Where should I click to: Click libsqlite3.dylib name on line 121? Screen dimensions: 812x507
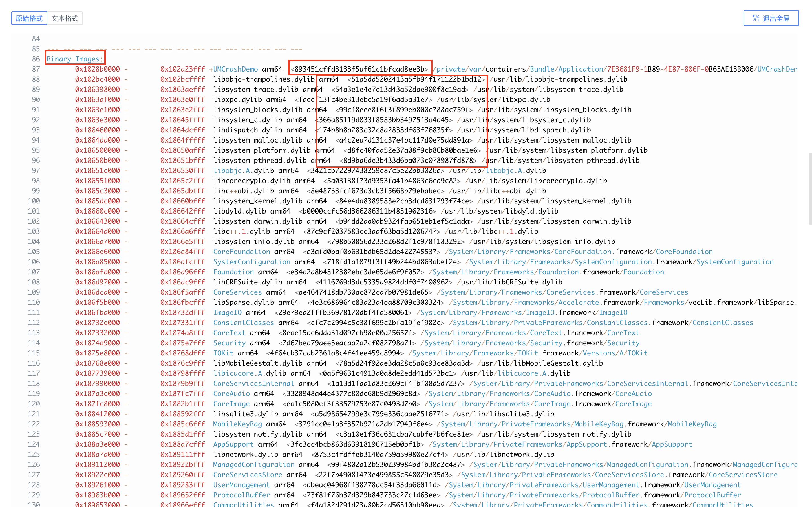(x=246, y=414)
